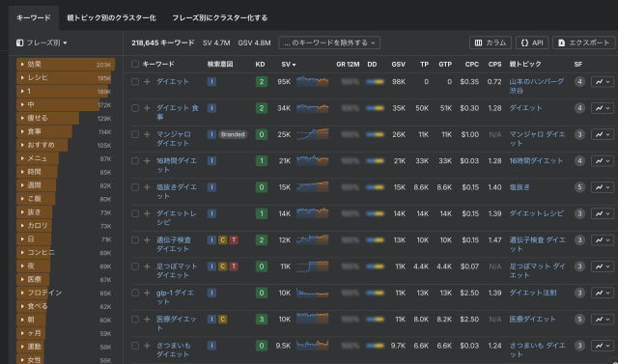Open のキーワードを除外する dropdown
Image resolution: width=618 pixels, height=364 pixels.
coord(329,42)
